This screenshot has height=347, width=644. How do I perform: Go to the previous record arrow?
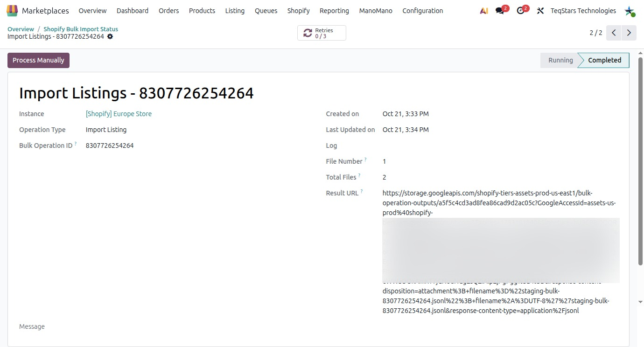[x=614, y=33]
